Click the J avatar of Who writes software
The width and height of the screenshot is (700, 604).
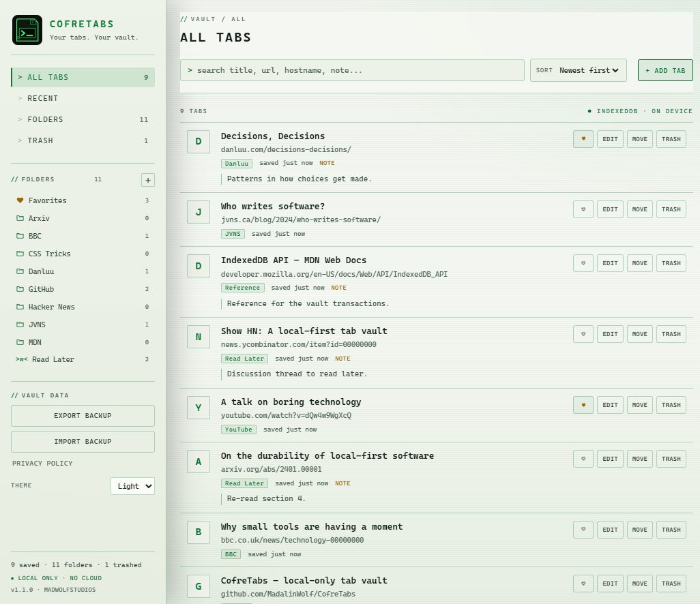[x=199, y=212]
